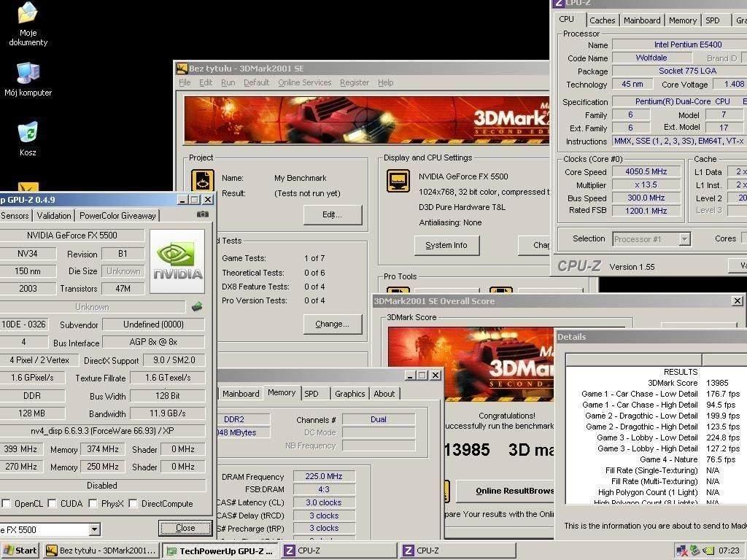Open Edit menu in 3DMark2001

(205, 83)
